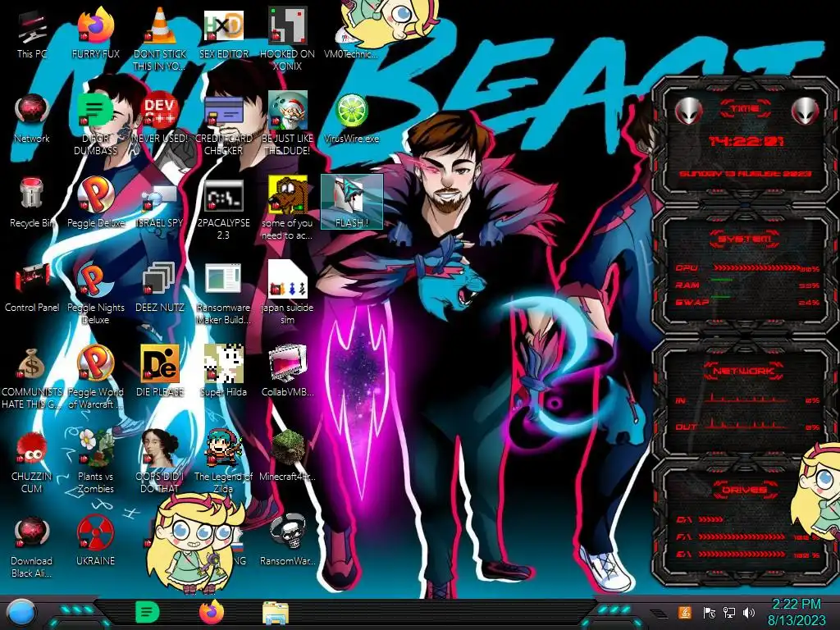Click the highlighted FLASH ! desktop icon
This screenshot has height=630, width=840.
[x=351, y=202]
